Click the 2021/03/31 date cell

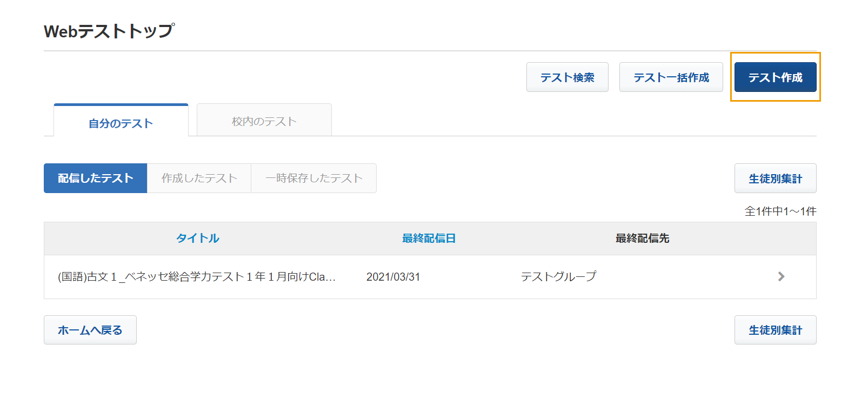[x=393, y=277]
